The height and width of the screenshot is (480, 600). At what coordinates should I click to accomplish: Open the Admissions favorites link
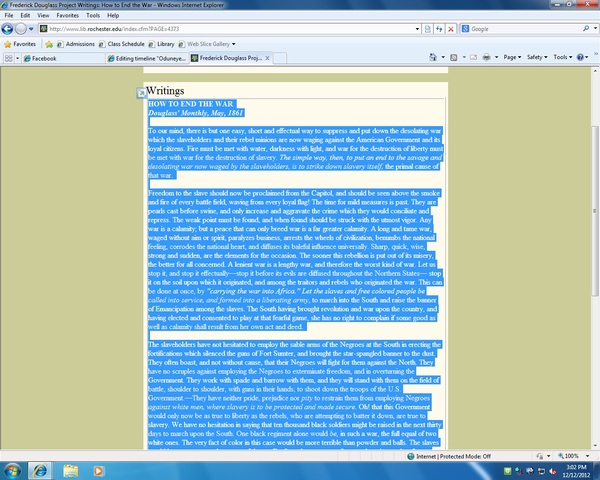[x=76, y=44]
